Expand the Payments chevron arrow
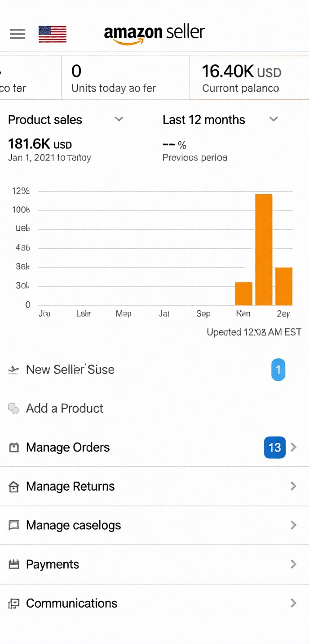 (293, 564)
